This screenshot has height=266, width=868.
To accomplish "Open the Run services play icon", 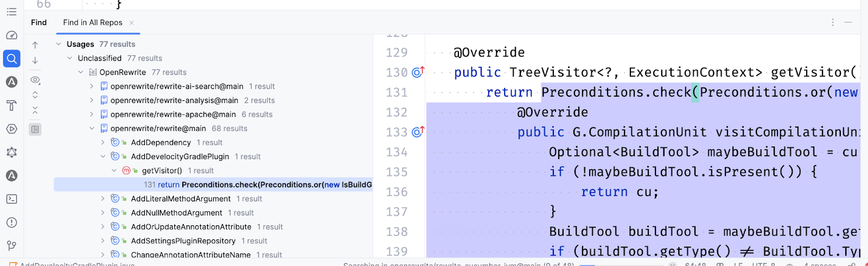I will pyautogui.click(x=11, y=129).
